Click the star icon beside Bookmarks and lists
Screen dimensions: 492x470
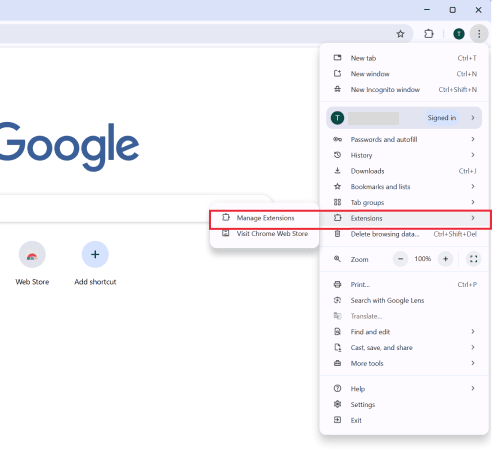tap(337, 186)
